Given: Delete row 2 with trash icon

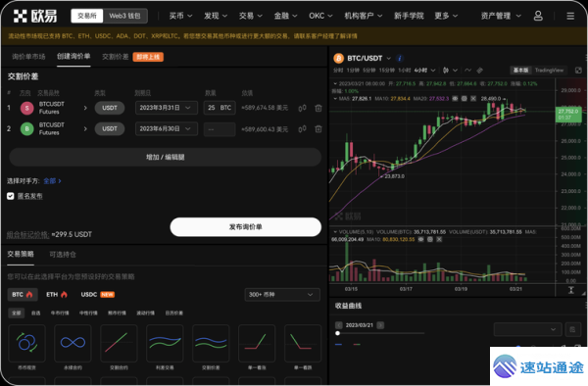Looking at the screenshot, I should [x=318, y=129].
